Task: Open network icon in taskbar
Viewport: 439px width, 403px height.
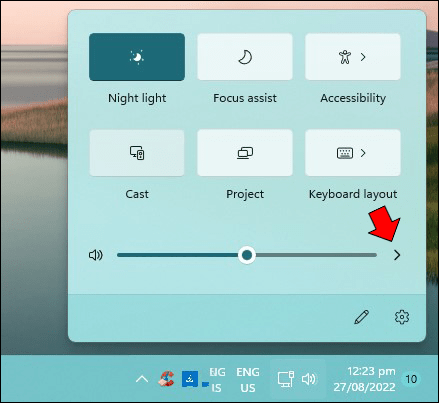Action: [286, 379]
